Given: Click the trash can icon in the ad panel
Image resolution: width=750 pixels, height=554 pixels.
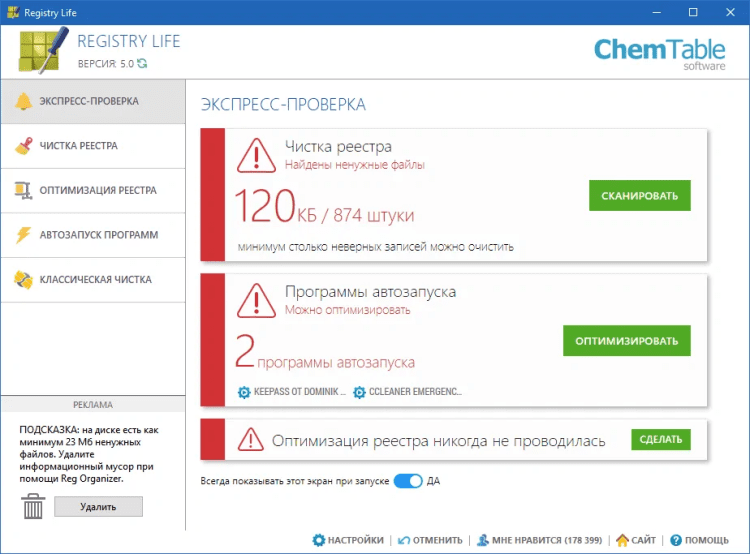Looking at the screenshot, I should 33,506.
